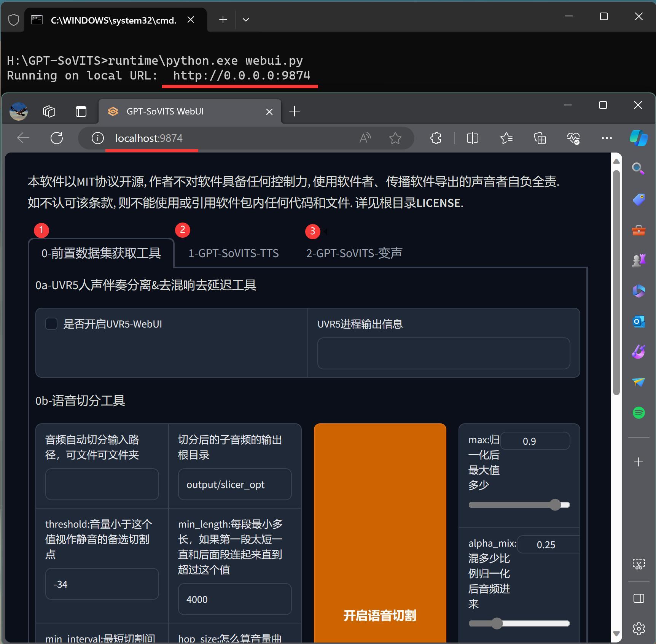This screenshot has height=644, width=656.
Task: Open Tools briefcase icon in sidebar
Action: [638, 230]
